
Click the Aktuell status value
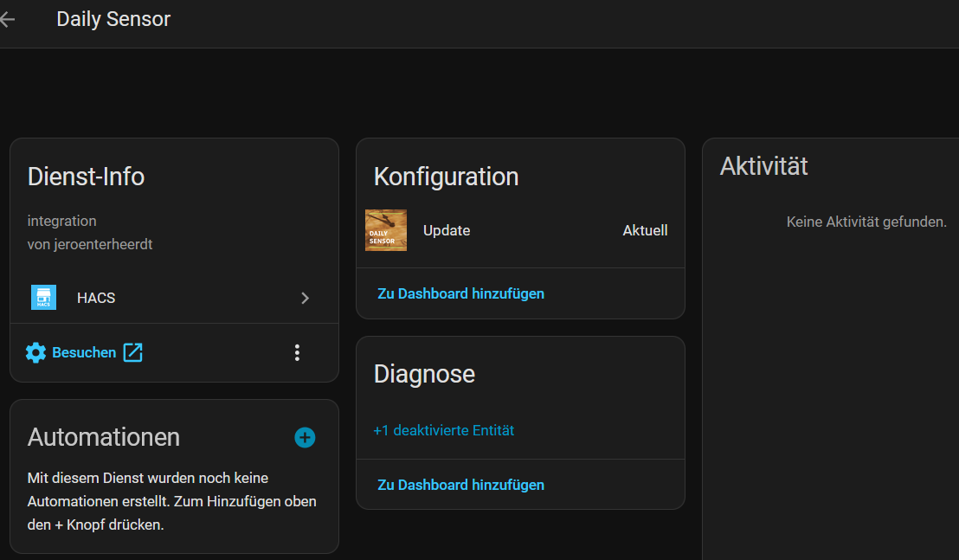coord(645,230)
